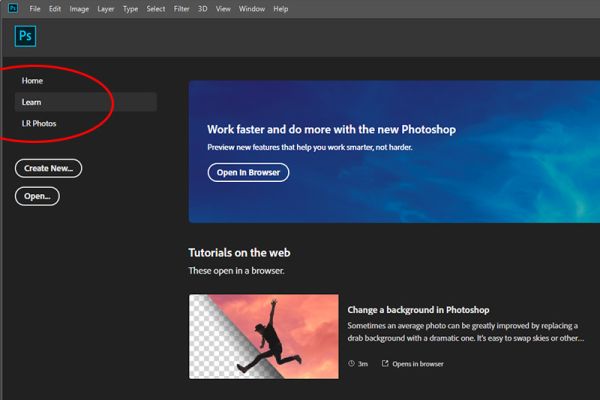Go to the Home section
The width and height of the screenshot is (600, 400).
(x=32, y=81)
